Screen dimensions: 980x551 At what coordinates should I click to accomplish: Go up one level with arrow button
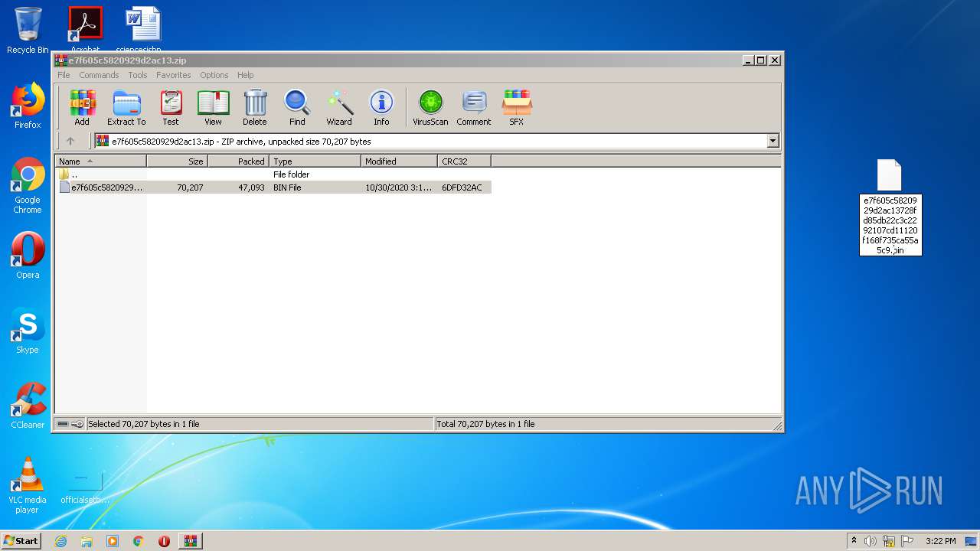point(70,141)
